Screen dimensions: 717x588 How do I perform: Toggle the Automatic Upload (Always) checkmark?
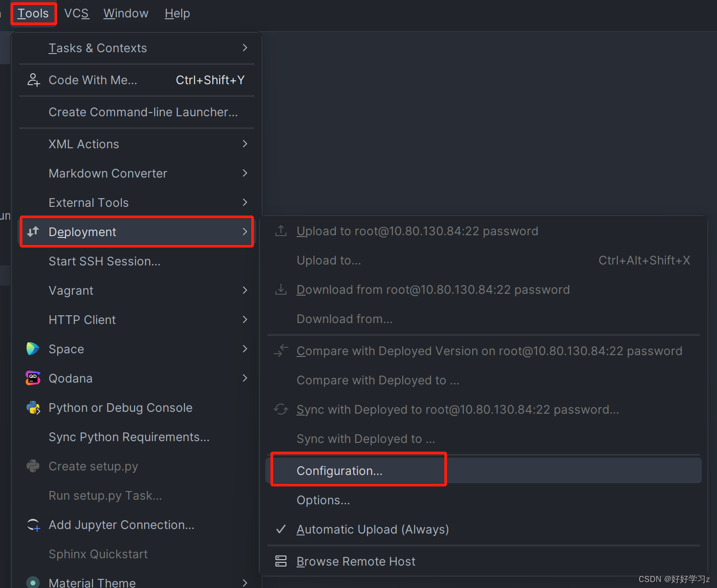(281, 529)
